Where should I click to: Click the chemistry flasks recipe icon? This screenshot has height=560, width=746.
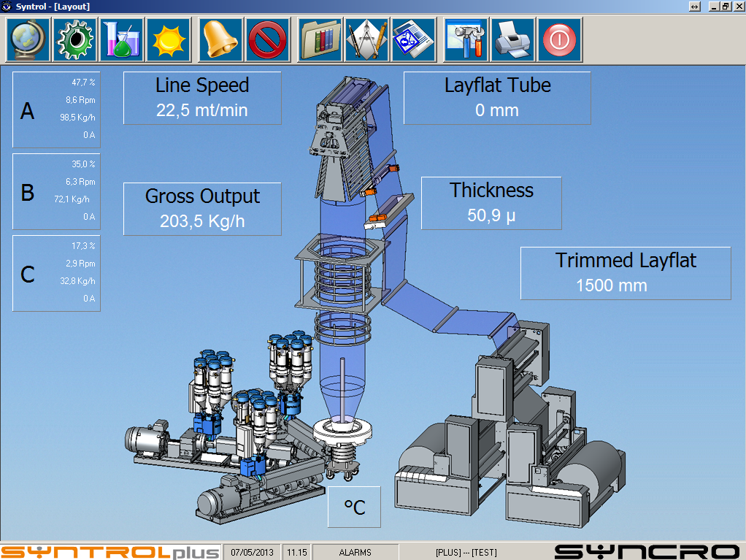click(121, 39)
